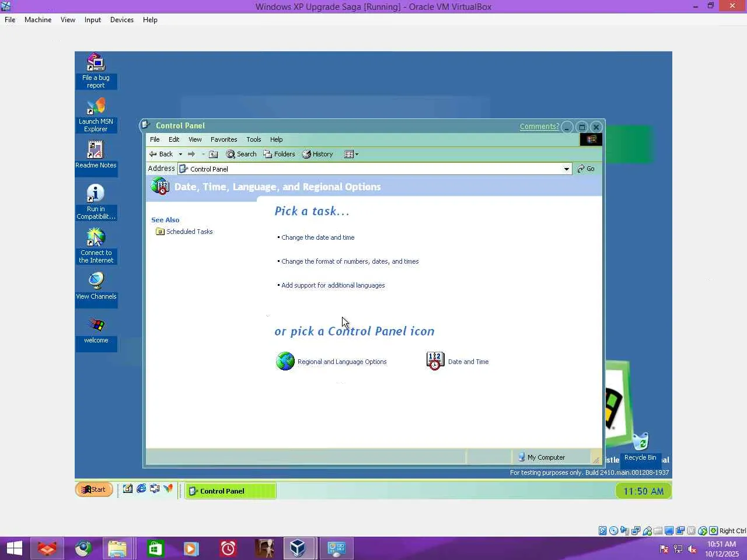
Task: Select the Run in Compatibility desktop icon
Action: [x=96, y=202]
